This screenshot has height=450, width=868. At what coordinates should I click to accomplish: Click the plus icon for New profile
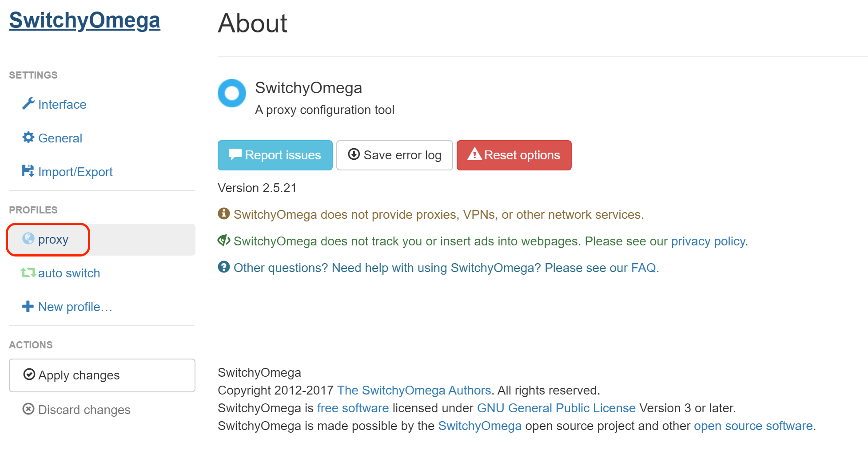coord(28,306)
